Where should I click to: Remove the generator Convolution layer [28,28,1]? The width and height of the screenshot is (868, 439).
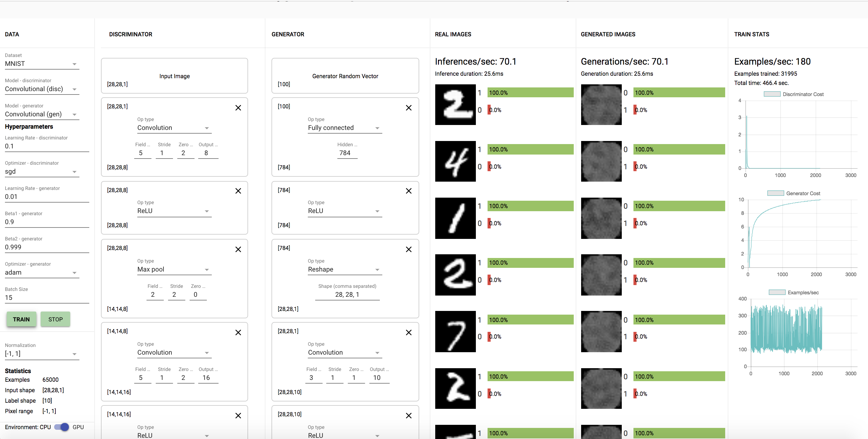pyautogui.click(x=408, y=332)
